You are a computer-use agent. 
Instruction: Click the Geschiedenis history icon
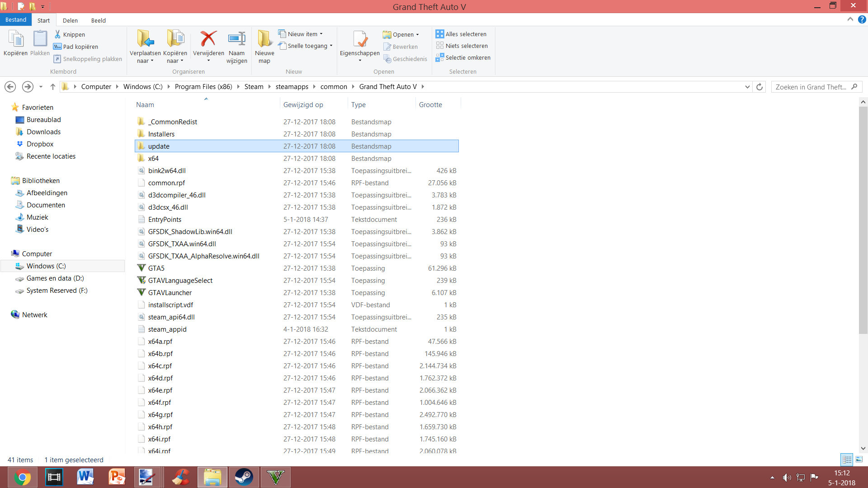(x=387, y=59)
